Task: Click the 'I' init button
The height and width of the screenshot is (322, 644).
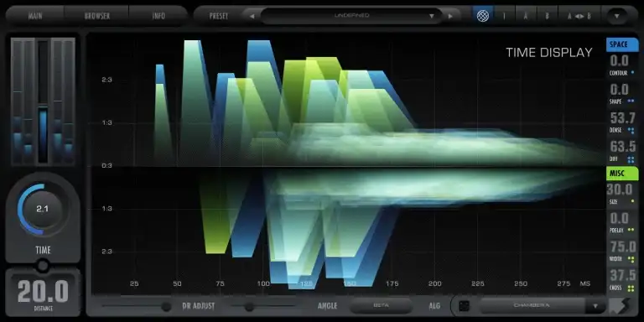Action: pos(504,16)
